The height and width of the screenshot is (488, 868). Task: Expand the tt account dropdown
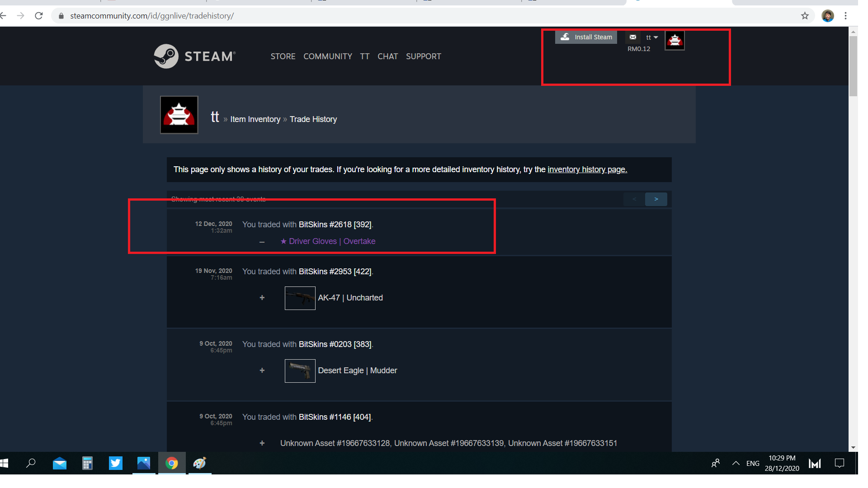pos(652,38)
